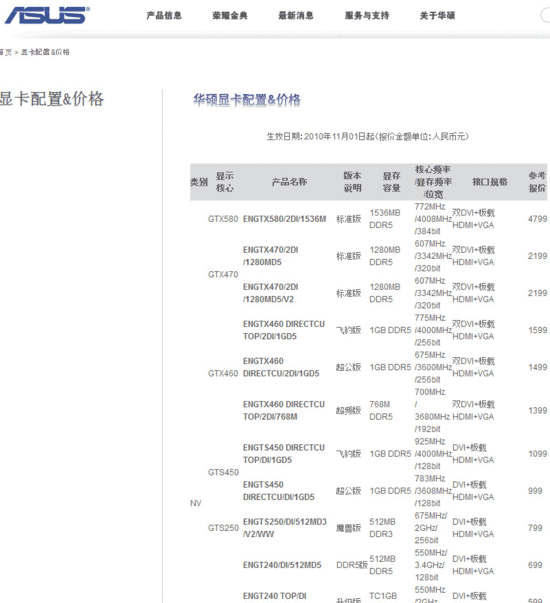Select ENGTX460 DIRECTCU/2DI/1GD5 product
The width and height of the screenshot is (550, 603).
(x=281, y=367)
